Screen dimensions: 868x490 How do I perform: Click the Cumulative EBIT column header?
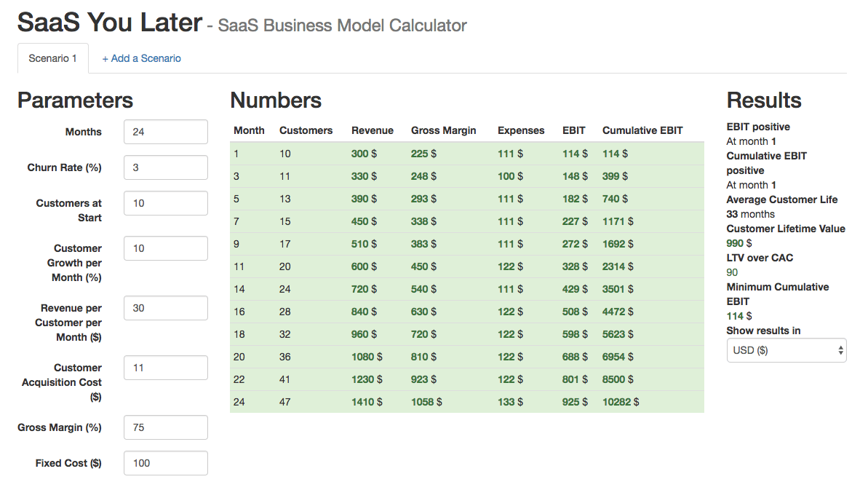[x=642, y=130]
